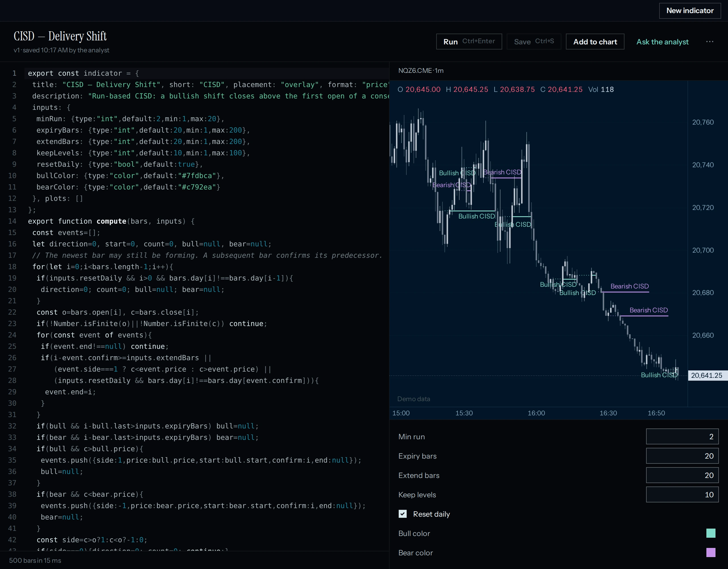Open Ask the analyst link
The image size is (728, 569).
click(x=662, y=42)
